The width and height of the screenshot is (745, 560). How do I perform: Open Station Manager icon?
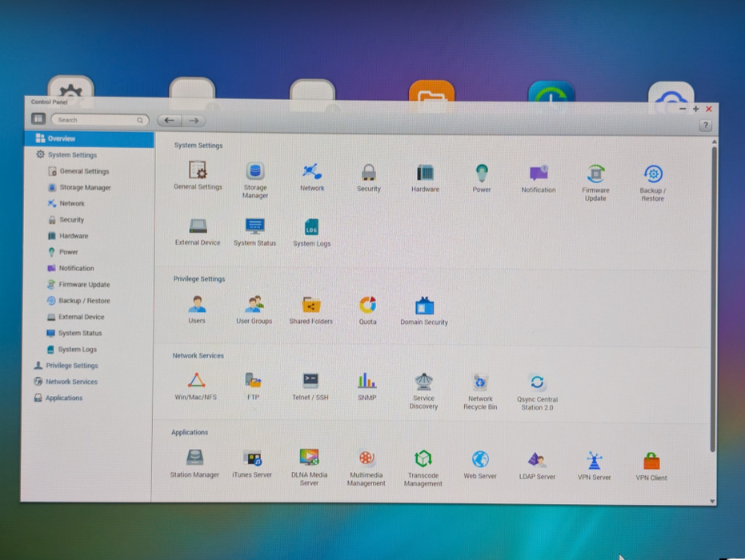coord(194,458)
